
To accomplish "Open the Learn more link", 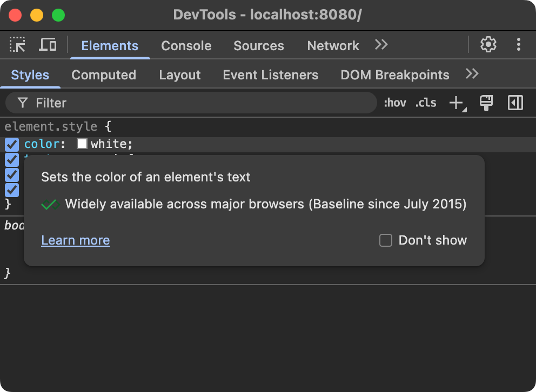I will [x=75, y=240].
